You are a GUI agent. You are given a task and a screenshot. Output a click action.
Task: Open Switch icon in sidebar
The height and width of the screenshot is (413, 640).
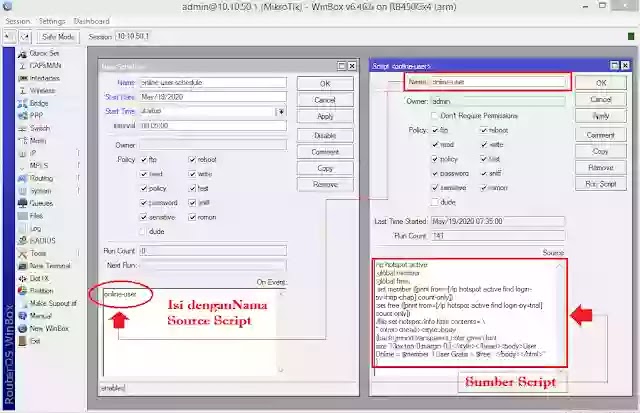pyautogui.click(x=22, y=128)
